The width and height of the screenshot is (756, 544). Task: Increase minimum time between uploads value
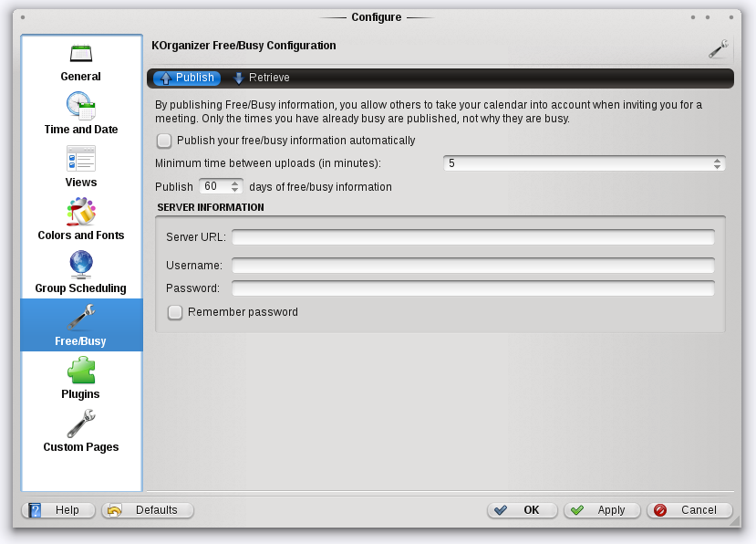(x=718, y=161)
